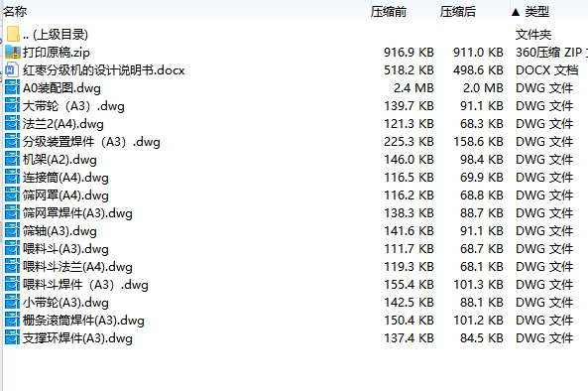588x391 pixels.
Task: Click the DWG icon for 小带轮(A3).dwg
Action: pyautogui.click(x=12, y=303)
